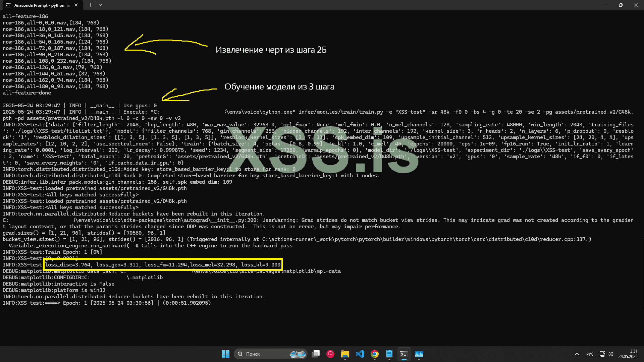Expand the hidden system tray icons
The image size is (644, 362).
[x=577, y=354]
